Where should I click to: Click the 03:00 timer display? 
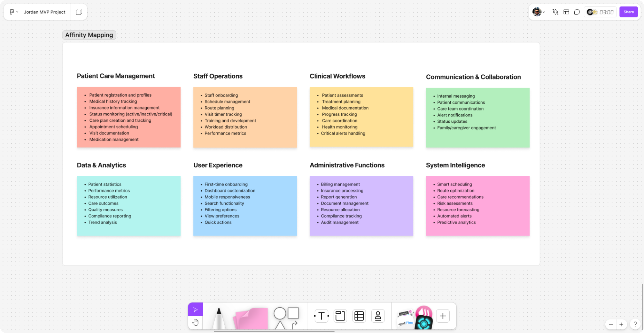[606, 12]
